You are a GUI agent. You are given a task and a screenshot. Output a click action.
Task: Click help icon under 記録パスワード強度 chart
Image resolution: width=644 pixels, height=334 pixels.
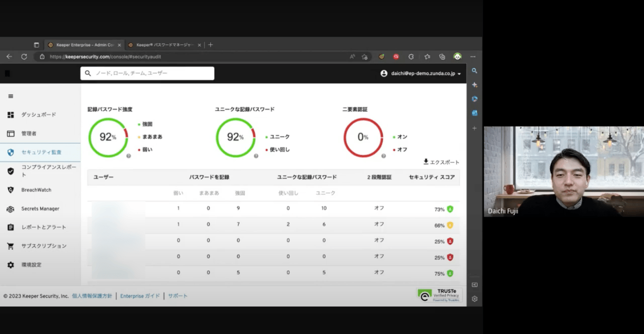(128, 156)
